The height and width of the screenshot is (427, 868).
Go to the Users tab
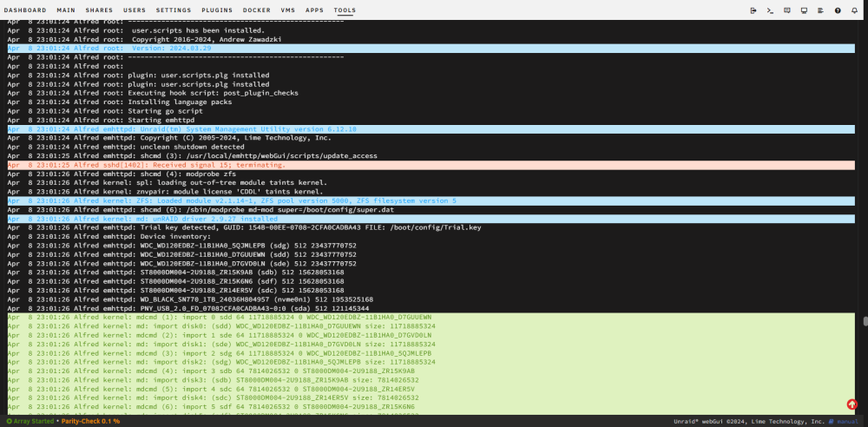point(135,10)
